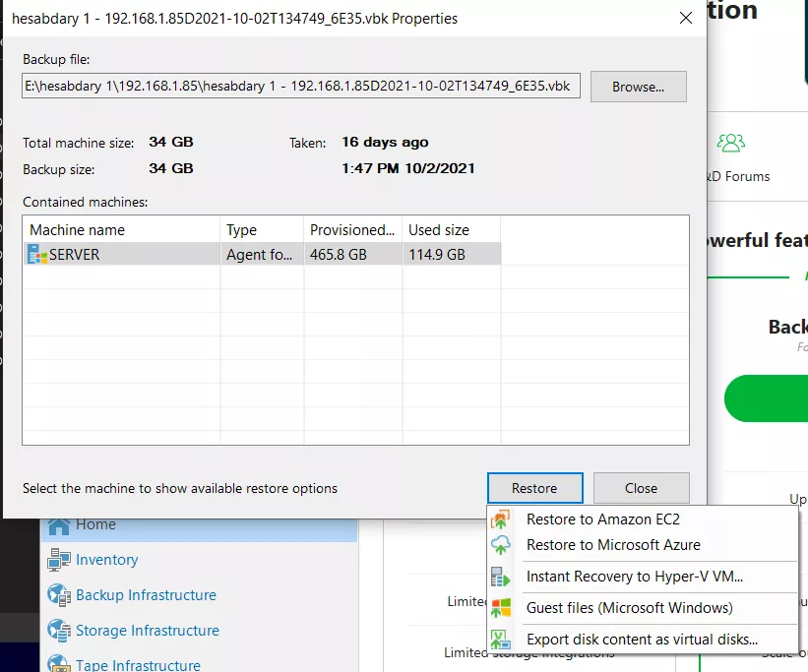Click the Backup file path field

pyautogui.click(x=301, y=86)
